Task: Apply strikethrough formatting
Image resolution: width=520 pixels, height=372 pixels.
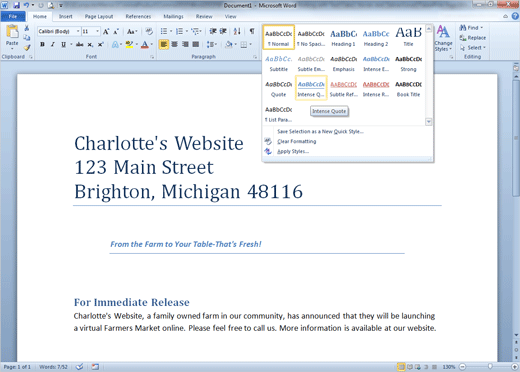Action: (x=79, y=44)
